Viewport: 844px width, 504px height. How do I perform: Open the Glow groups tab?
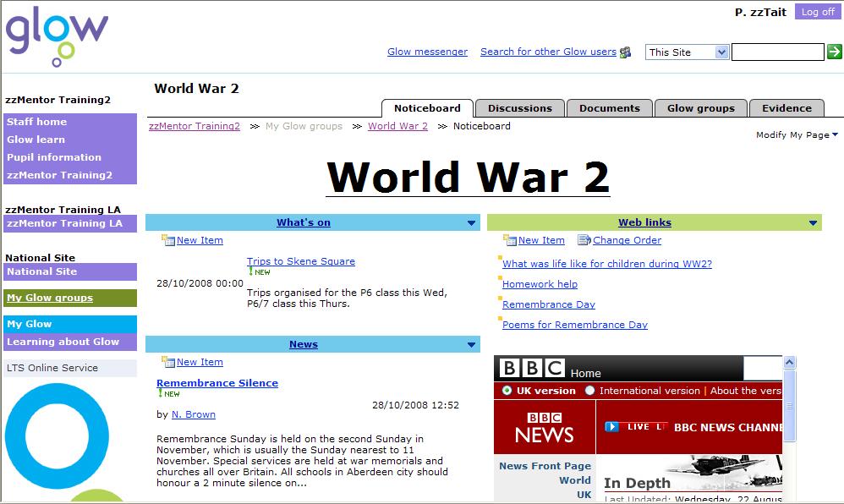(701, 108)
